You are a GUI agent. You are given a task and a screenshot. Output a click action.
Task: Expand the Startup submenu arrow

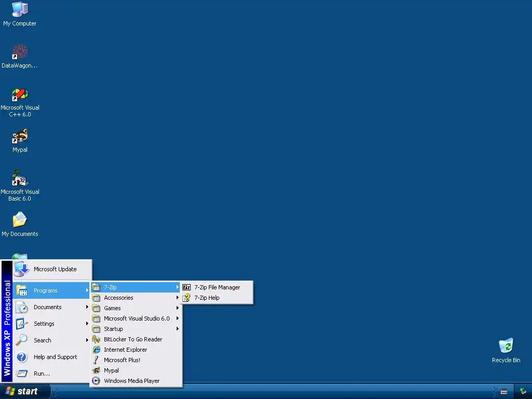click(177, 329)
